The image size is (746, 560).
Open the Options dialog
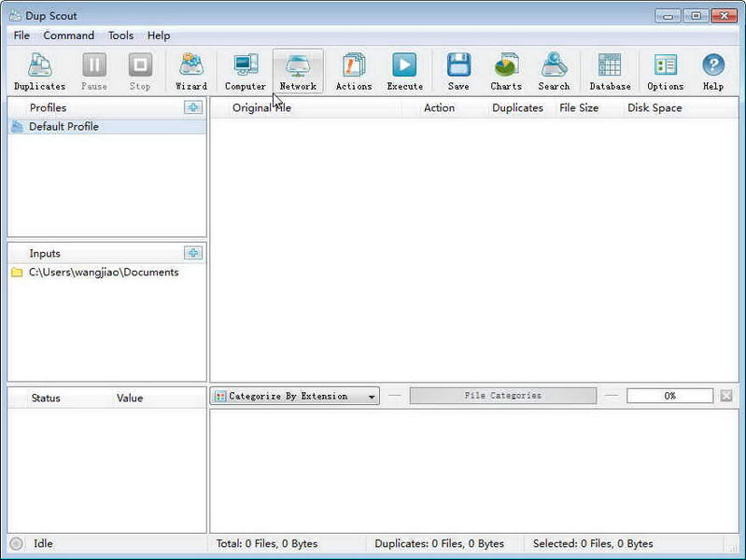(665, 71)
